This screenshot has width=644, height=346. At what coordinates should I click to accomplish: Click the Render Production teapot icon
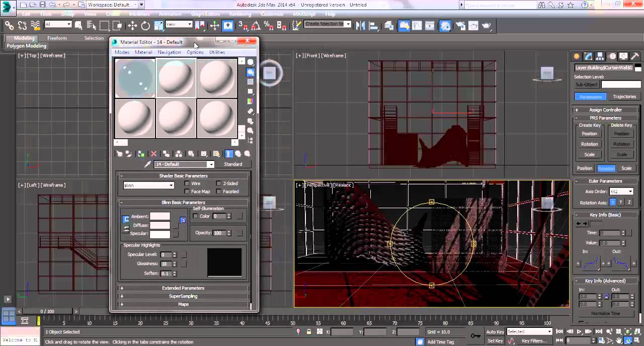point(487,25)
